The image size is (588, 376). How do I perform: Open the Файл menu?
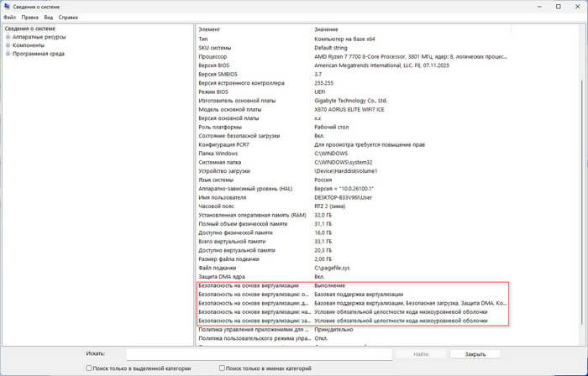(x=9, y=17)
